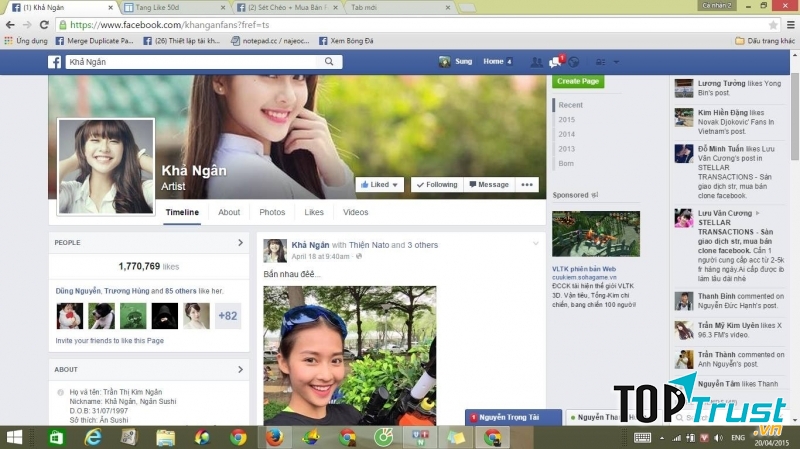The width and height of the screenshot is (800, 449).
Task: Open Khả Ngân profile picture
Action: click(106, 166)
